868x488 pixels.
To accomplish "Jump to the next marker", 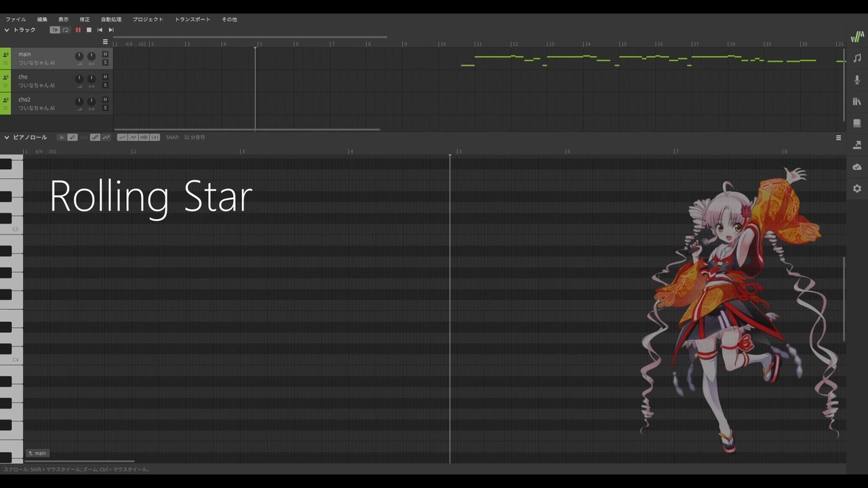I will tap(111, 30).
